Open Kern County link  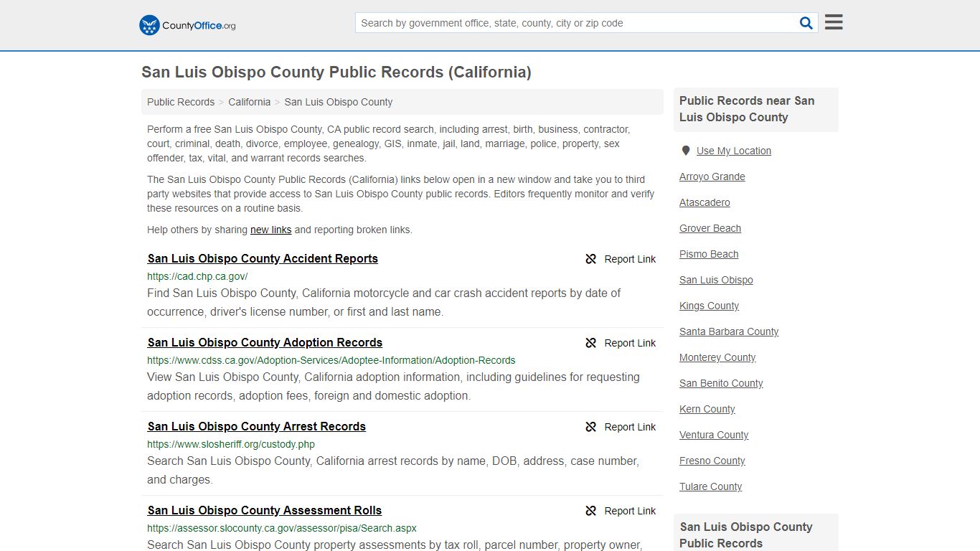[x=707, y=409]
